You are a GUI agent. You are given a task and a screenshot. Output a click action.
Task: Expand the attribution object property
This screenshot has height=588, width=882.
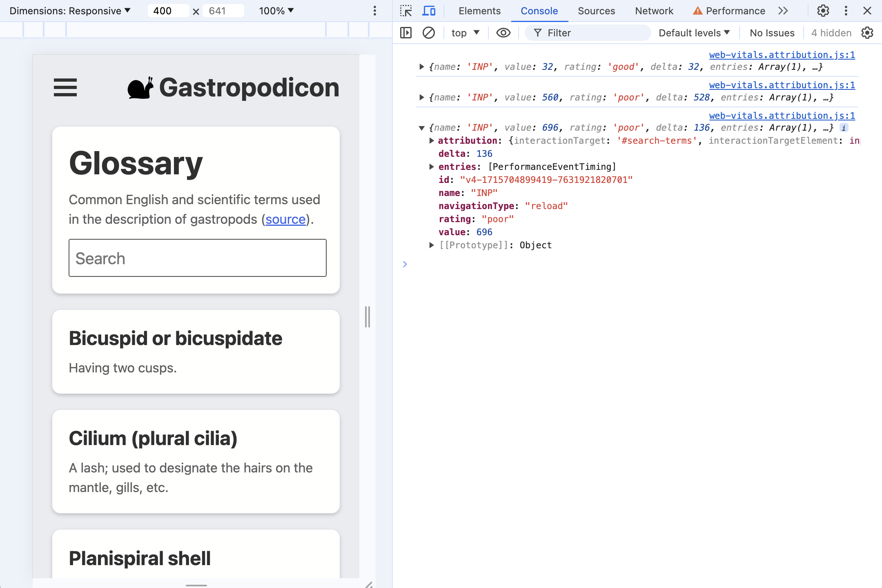coord(432,140)
